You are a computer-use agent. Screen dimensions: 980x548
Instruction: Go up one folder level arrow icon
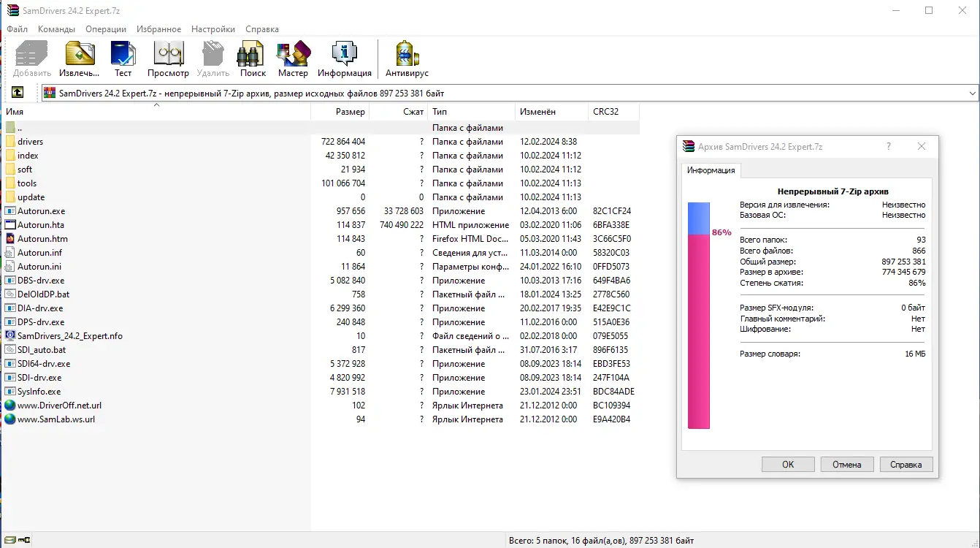coord(18,93)
